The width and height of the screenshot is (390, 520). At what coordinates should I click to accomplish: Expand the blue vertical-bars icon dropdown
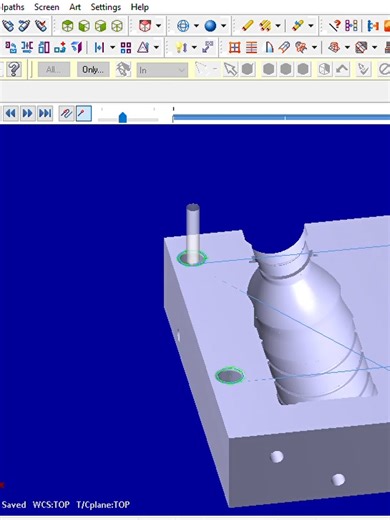(x=112, y=48)
